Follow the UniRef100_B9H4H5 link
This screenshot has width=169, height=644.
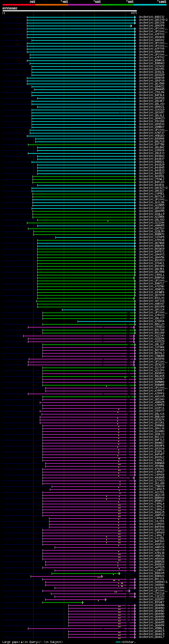tap(152, 90)
